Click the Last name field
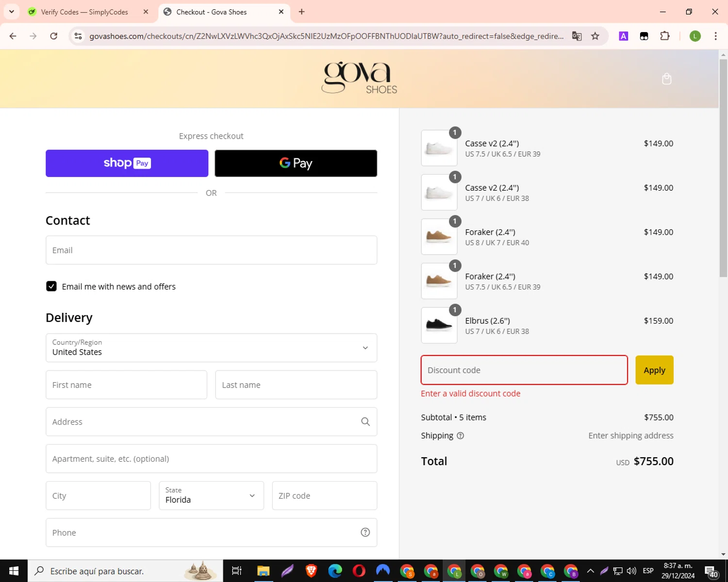 pyautogui.click(x=296, y=385)
